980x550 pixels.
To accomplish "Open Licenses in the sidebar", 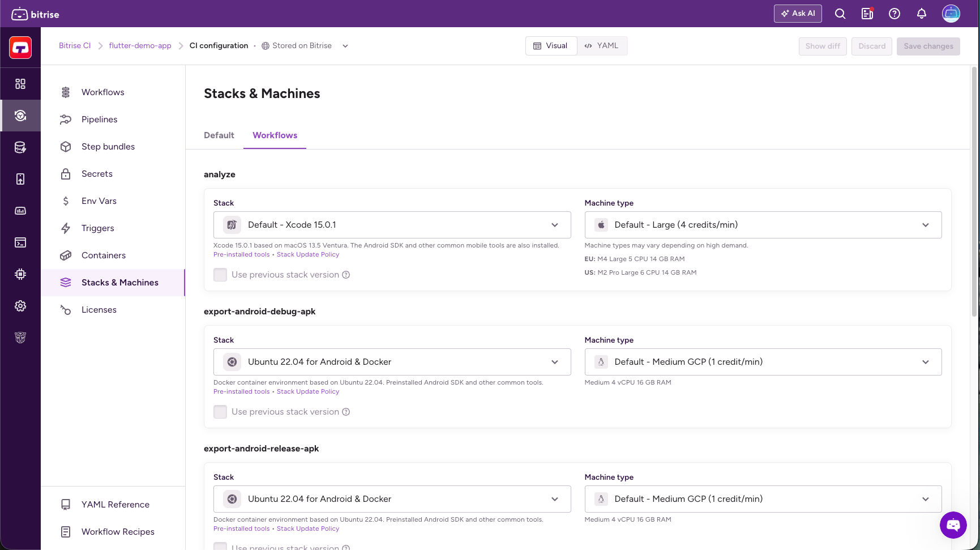I will pos(113,310).
